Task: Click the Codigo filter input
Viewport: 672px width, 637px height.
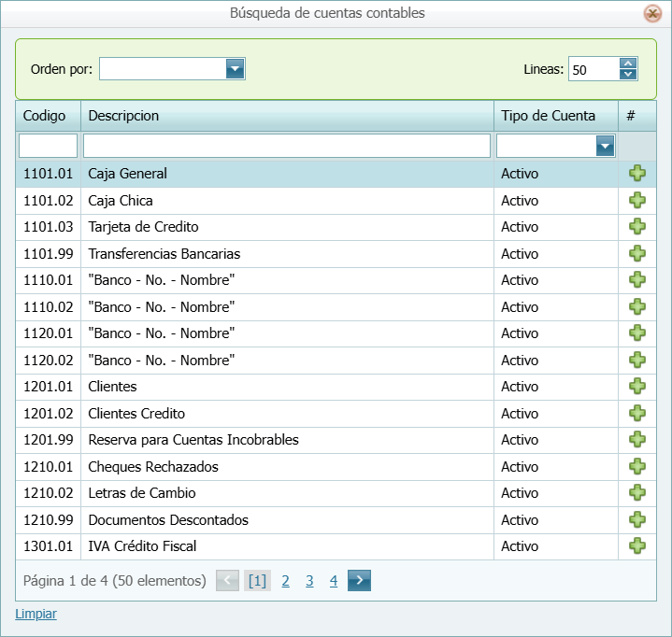Action: [48, 146]
